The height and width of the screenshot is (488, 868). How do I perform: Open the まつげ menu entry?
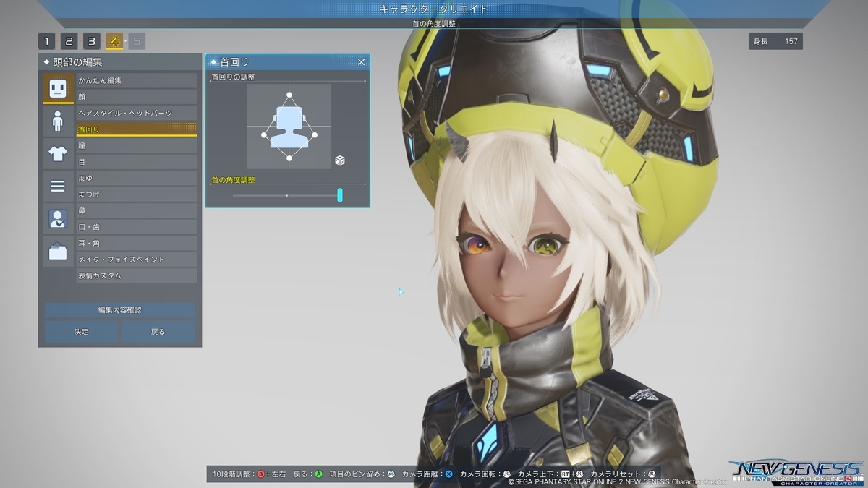137,194
